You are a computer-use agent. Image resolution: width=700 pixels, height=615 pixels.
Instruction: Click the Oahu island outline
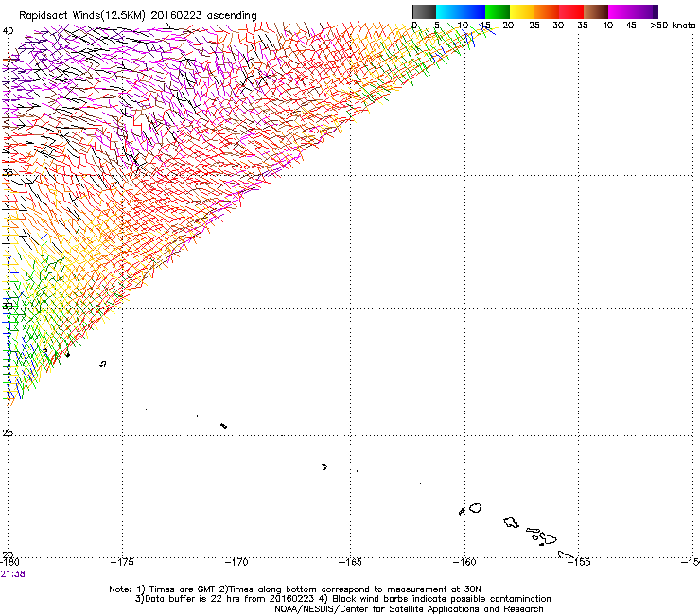(511, 522)
